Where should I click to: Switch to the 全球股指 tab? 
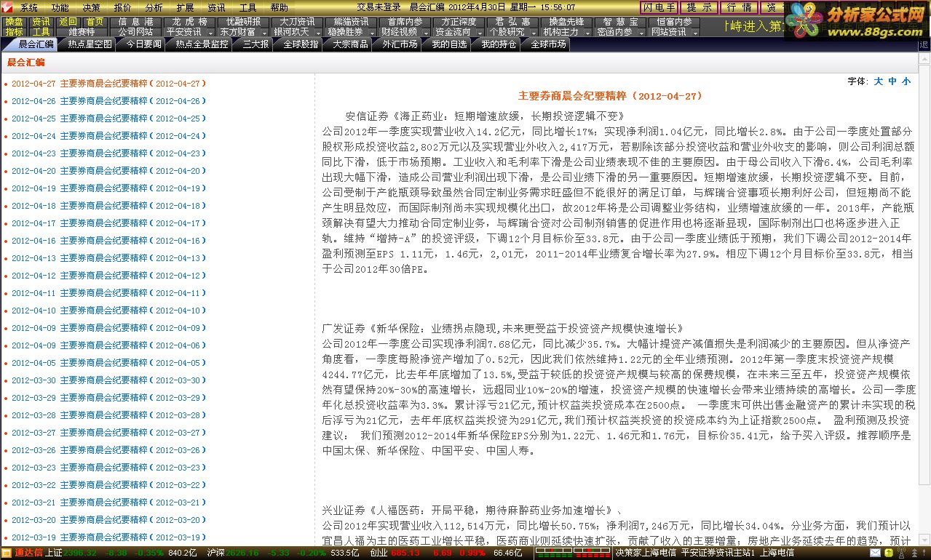pos(301,44)
